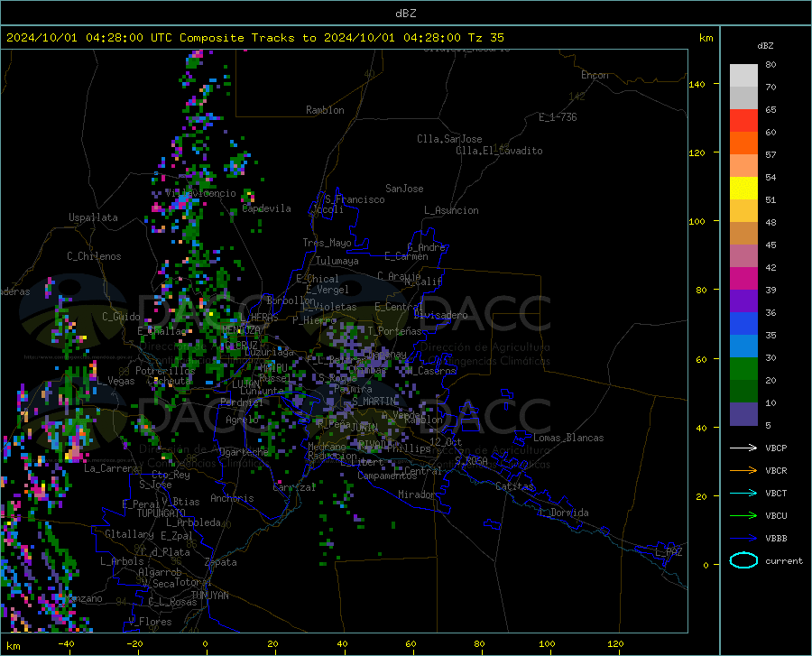Click the C_Chilenos map label

click(94, 256)
